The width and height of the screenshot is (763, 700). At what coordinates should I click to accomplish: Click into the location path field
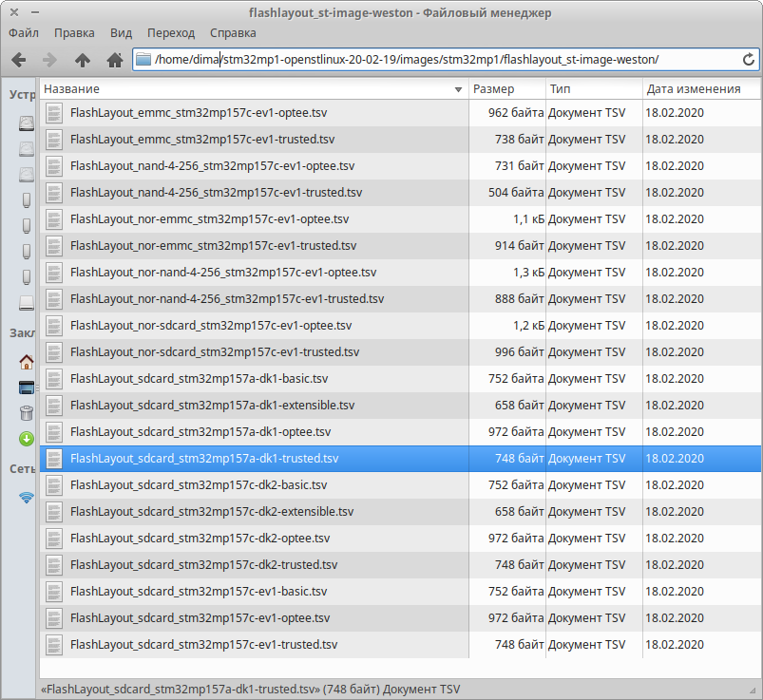tap(446, 60)
